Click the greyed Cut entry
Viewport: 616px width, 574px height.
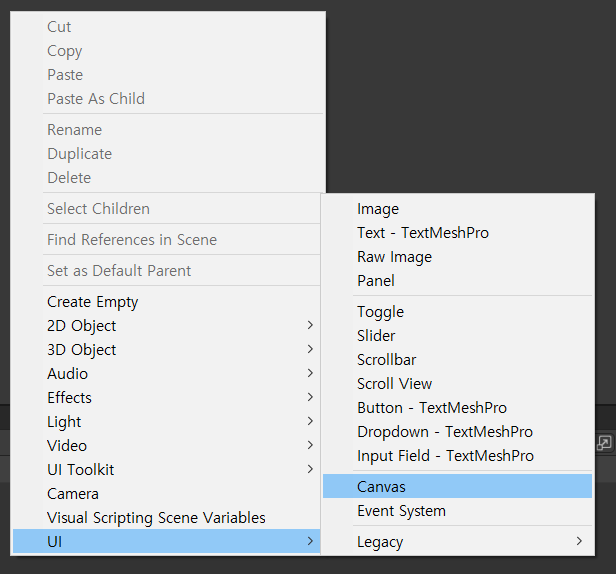tap(168, 27)
